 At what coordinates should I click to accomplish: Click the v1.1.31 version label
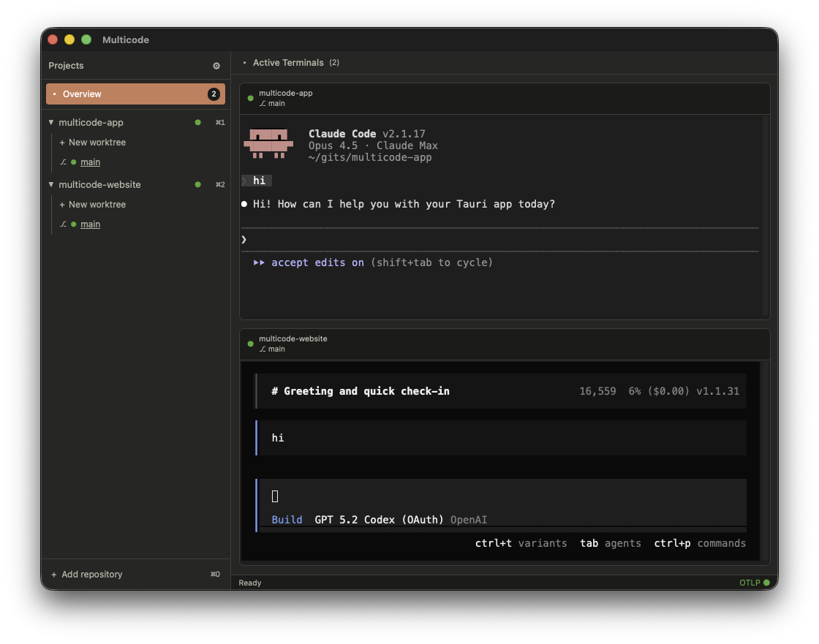(x=717, y=391)
